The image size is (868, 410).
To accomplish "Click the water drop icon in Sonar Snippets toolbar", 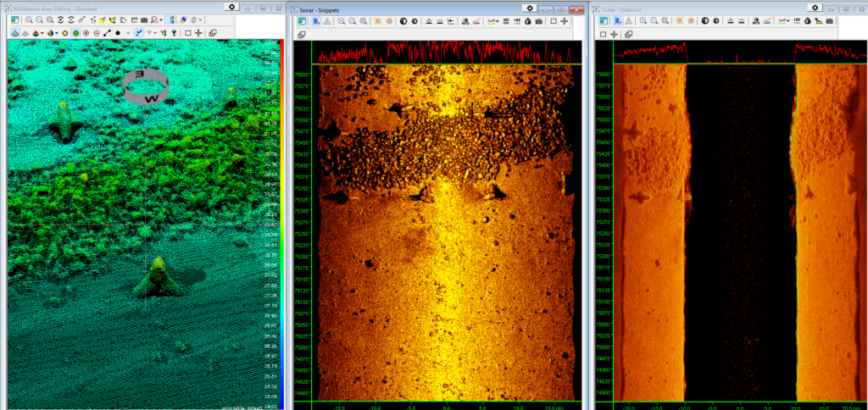I will pyautogui.click(x=527, y=21).
